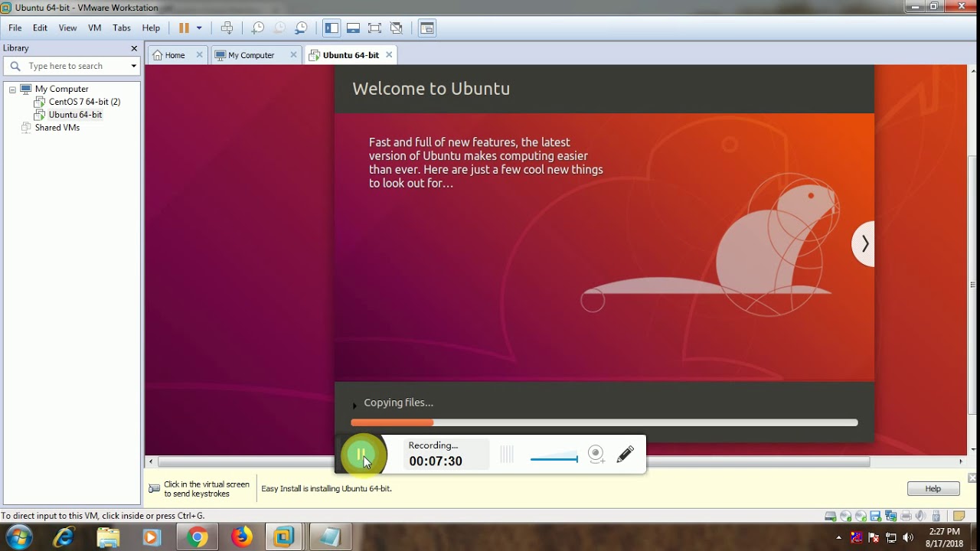Suspend the VM with the pause toolbar icon

pos(184,28)
